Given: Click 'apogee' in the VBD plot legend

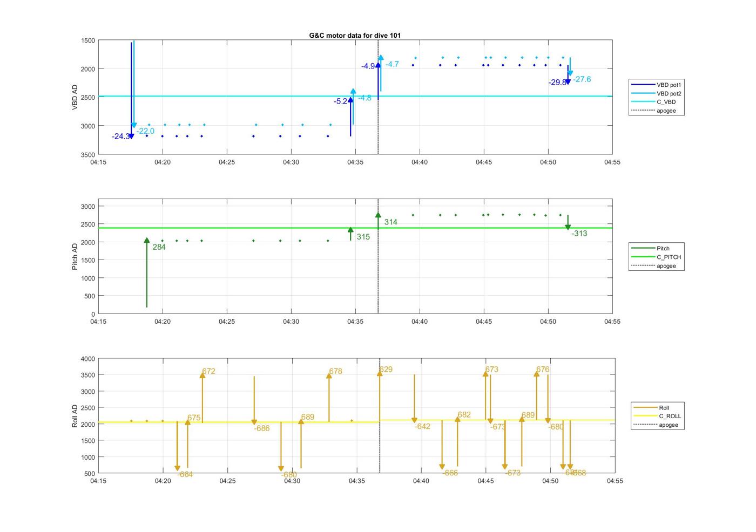Looking at the screenshot, I should click(666, 111).
